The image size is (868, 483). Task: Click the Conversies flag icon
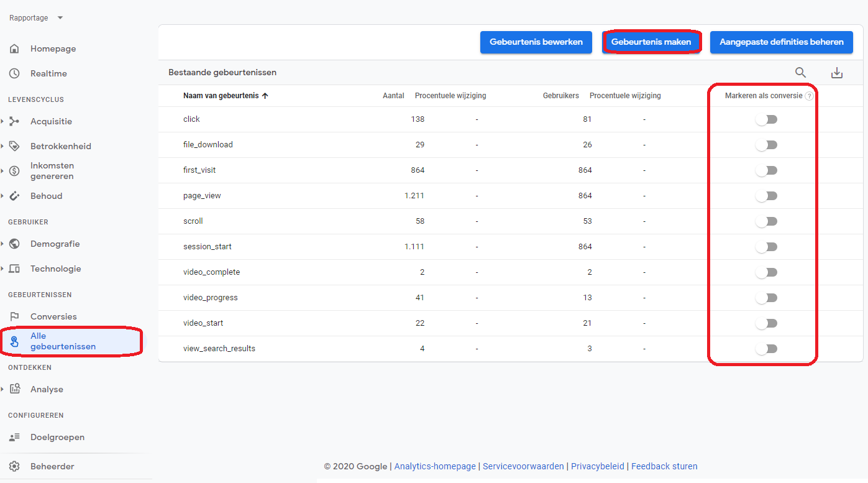point(14,316)
